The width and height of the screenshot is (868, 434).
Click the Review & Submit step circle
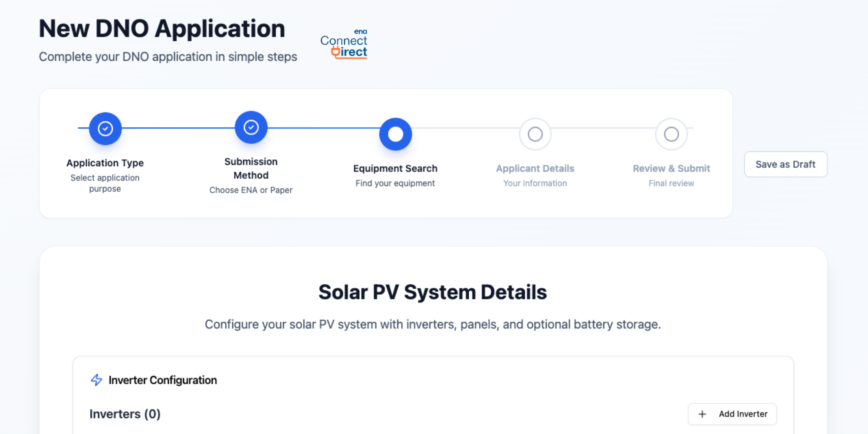click(671, 134)
